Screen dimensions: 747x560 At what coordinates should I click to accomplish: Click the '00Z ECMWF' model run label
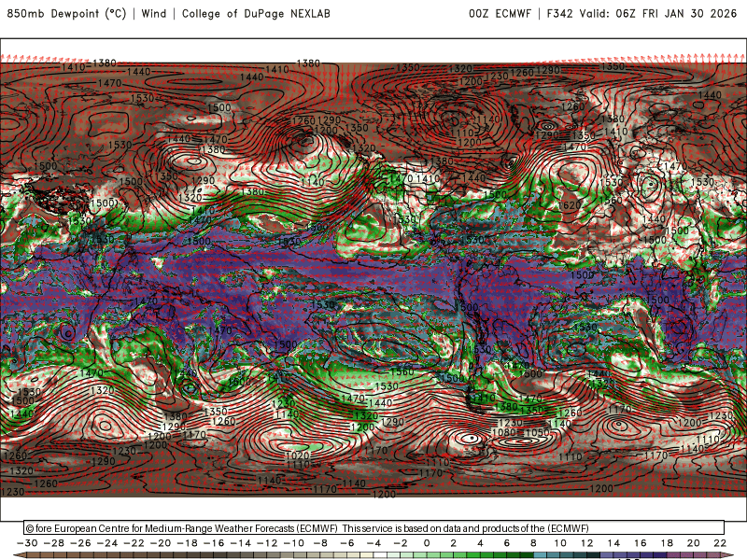500,13
